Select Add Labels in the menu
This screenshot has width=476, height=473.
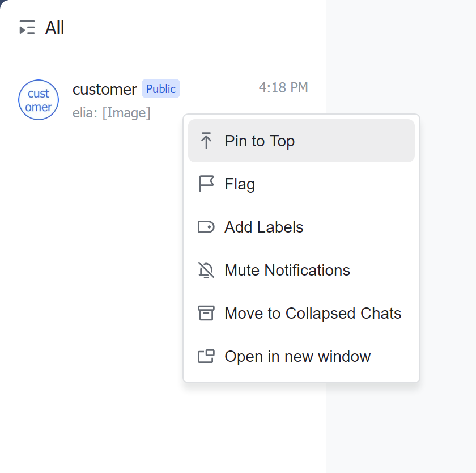264,227
